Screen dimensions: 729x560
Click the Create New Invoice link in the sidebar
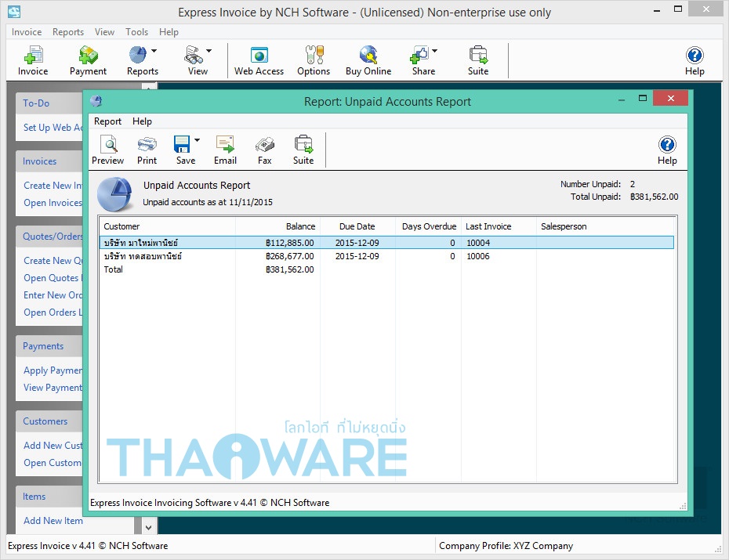(53, 186)
